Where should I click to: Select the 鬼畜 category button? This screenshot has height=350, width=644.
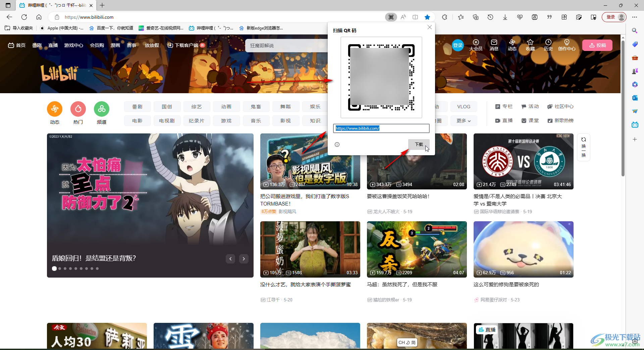(x=256, y=107)
